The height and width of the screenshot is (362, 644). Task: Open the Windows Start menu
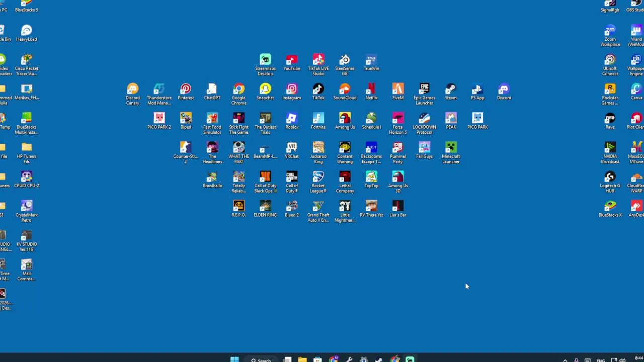234,359
